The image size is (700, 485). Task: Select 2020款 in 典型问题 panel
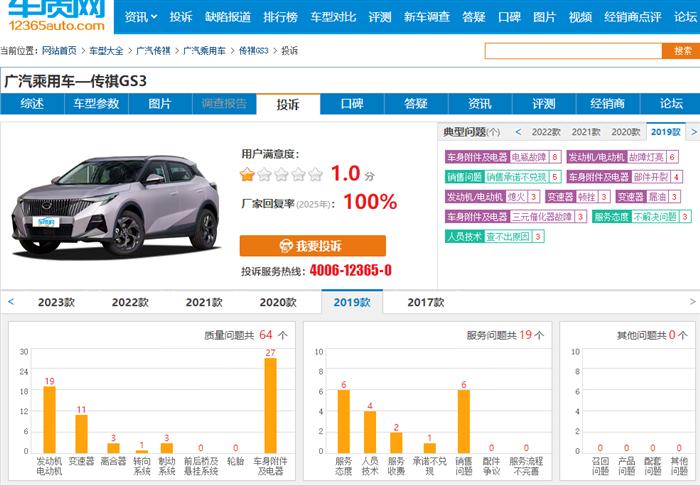pyautogui.click(x=625, y=132)
